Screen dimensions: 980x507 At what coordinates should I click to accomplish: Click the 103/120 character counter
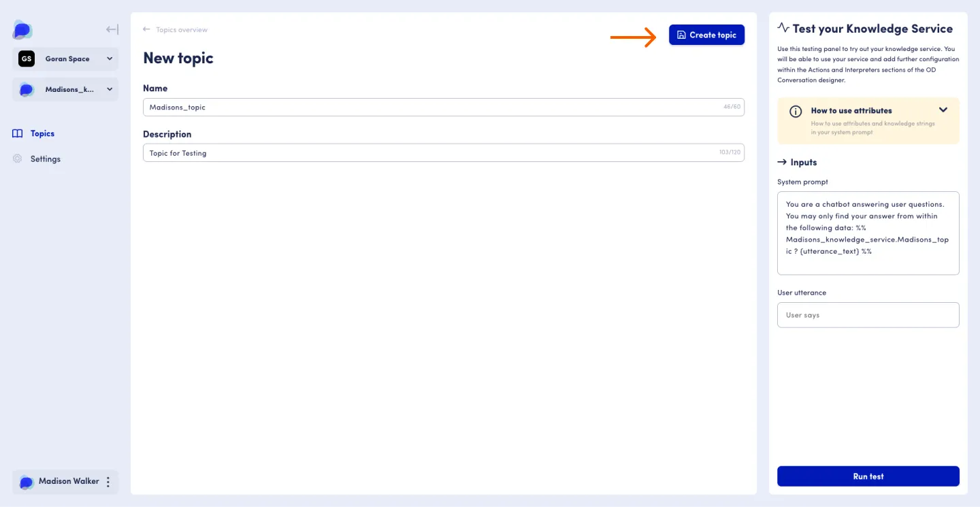pyautogui.click(x=730, y=152)
